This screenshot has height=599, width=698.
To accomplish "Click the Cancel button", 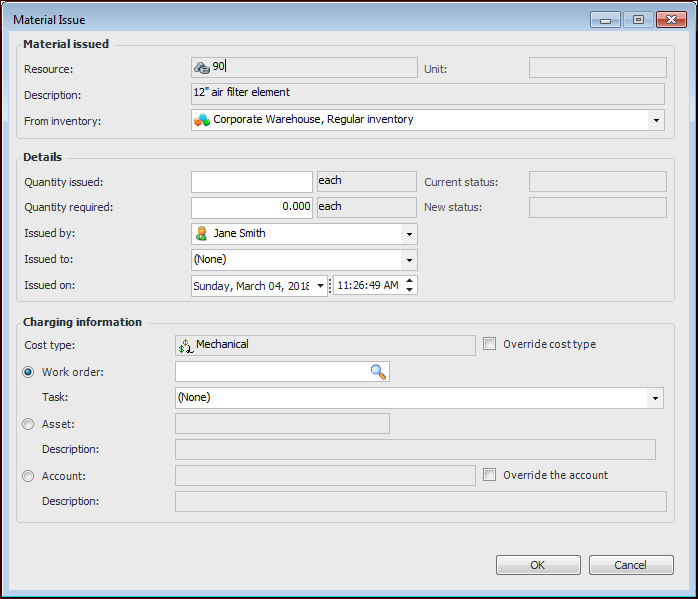I will pyautogui.click(x=631, y=565).
